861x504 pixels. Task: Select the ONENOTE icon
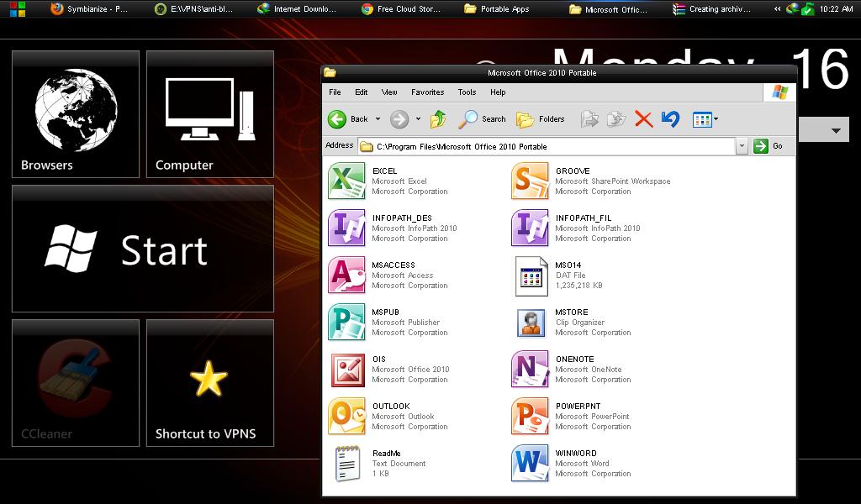coord(530,369)
